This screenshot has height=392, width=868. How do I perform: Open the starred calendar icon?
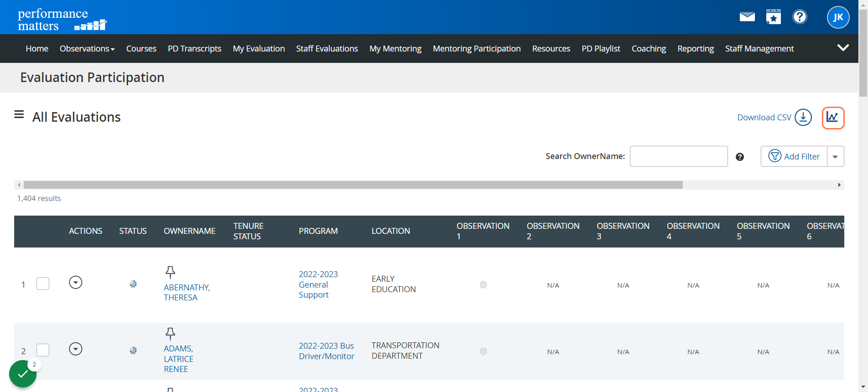[x=774, y=17]
